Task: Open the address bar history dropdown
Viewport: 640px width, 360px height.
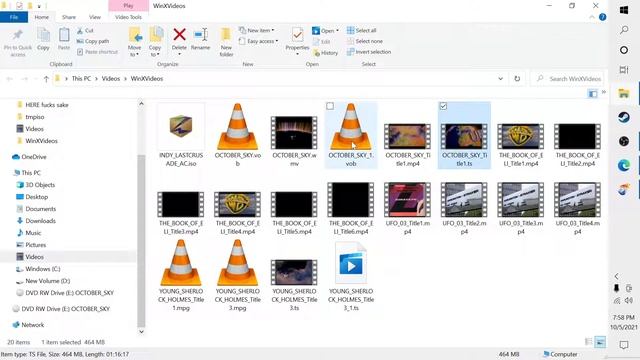Action: (x=500, y=79)
